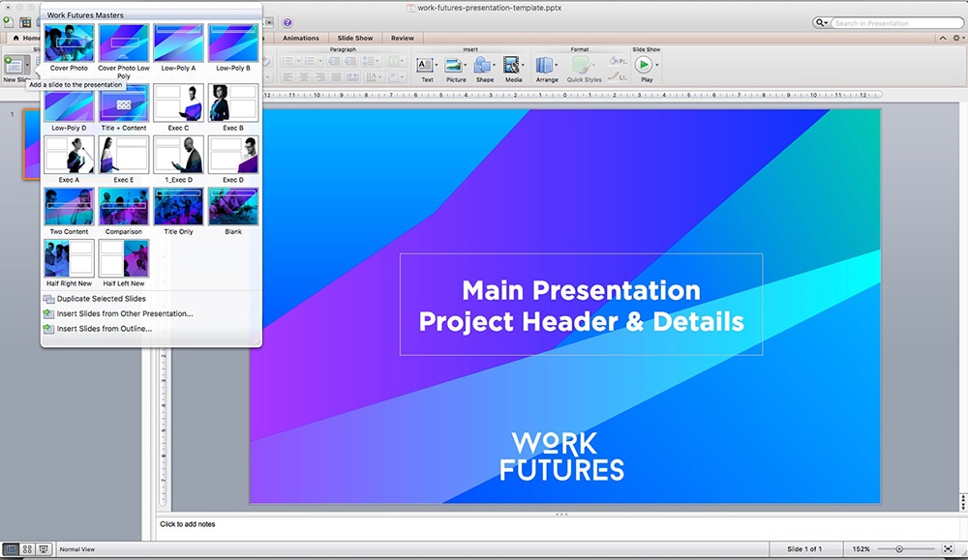The height and width of the screenshot is (560, 968).
Task: Switch to Slide Sorter view toggle
Action: [26, 549]
